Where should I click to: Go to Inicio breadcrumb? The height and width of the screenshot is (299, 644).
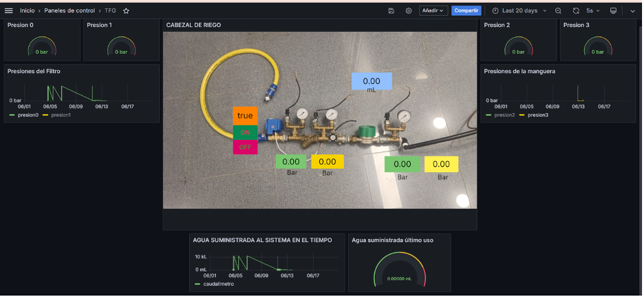[28, 11]
